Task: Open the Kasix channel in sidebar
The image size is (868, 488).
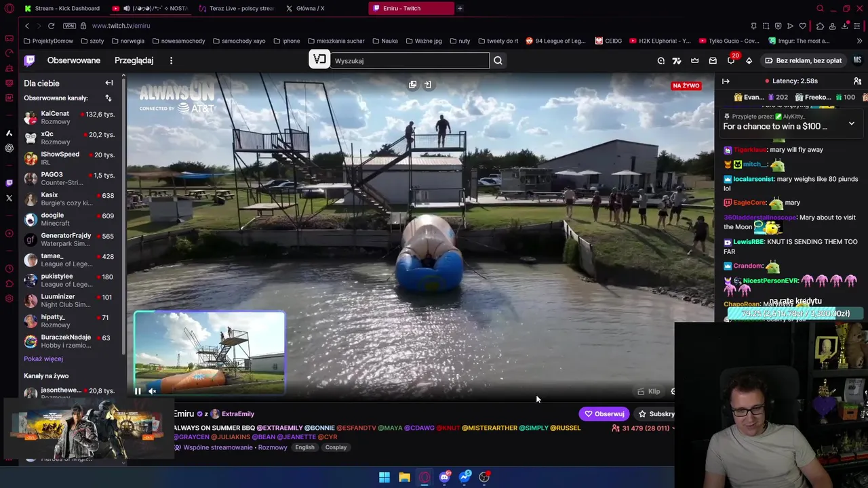Action: coord(71,199)
